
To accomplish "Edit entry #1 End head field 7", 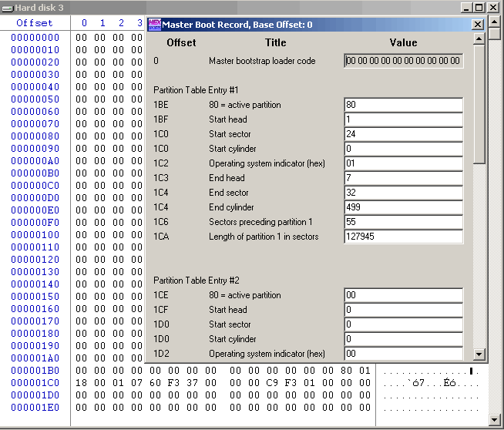I will [x=403, y=178].
